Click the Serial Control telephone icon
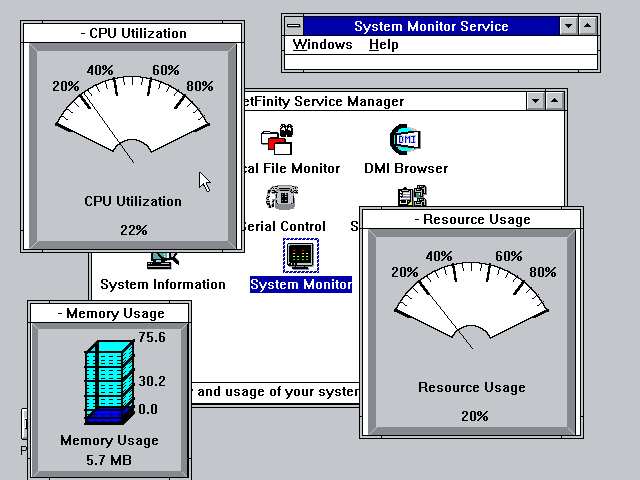The height and width of the screenshot is (480, 640). click(281, 198)
